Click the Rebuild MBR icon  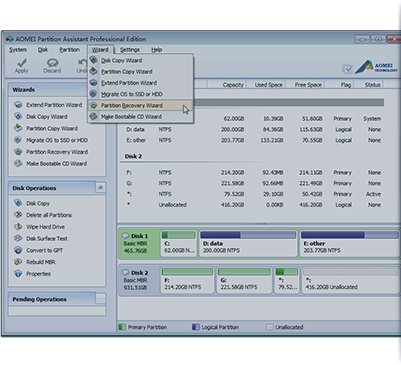click(x=18, y=262)
